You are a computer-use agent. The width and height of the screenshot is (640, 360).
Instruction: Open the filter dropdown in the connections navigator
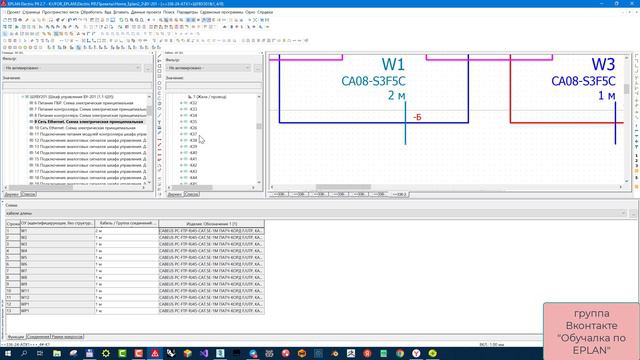point(208,68)
